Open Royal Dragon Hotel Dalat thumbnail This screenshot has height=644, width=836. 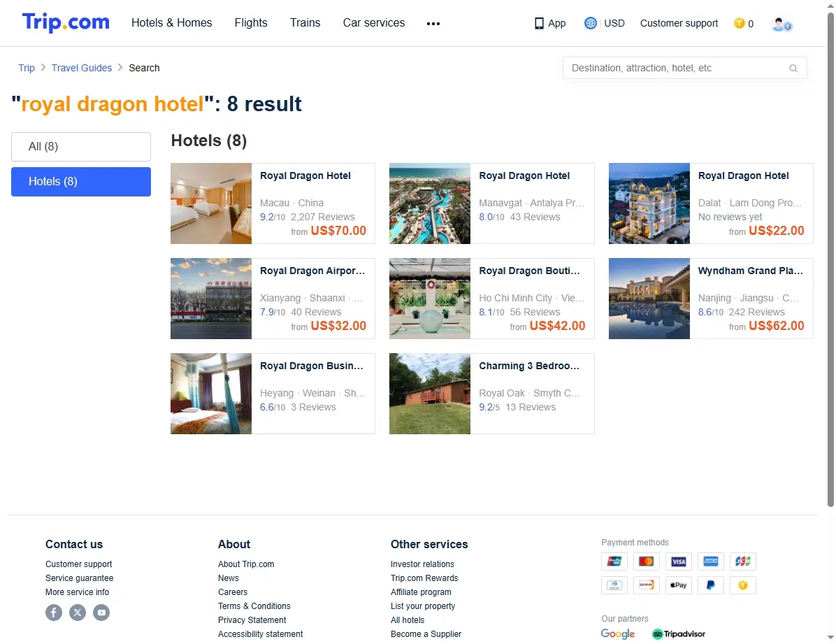[x=649, y=203]
